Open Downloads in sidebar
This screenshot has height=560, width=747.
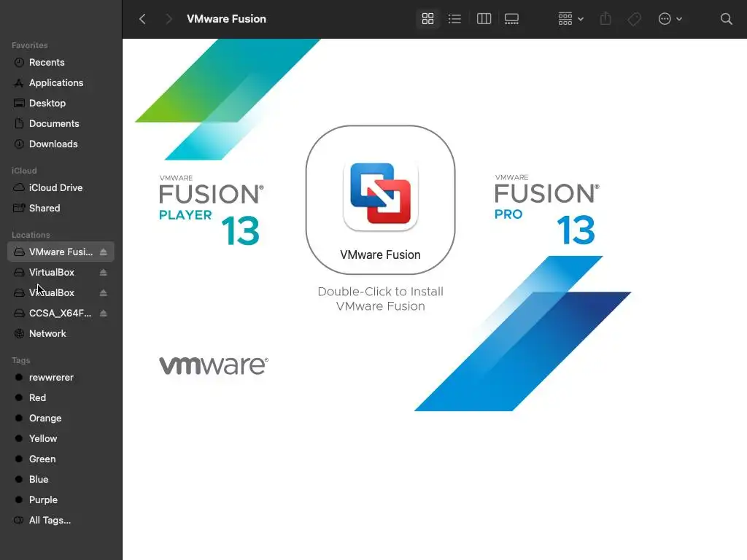[61, 144]
